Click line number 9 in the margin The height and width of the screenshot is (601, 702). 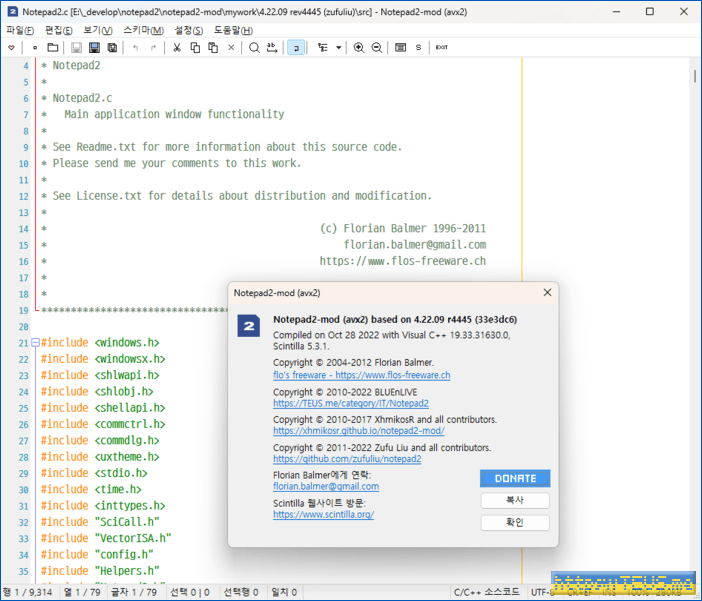tap(26, 147)
